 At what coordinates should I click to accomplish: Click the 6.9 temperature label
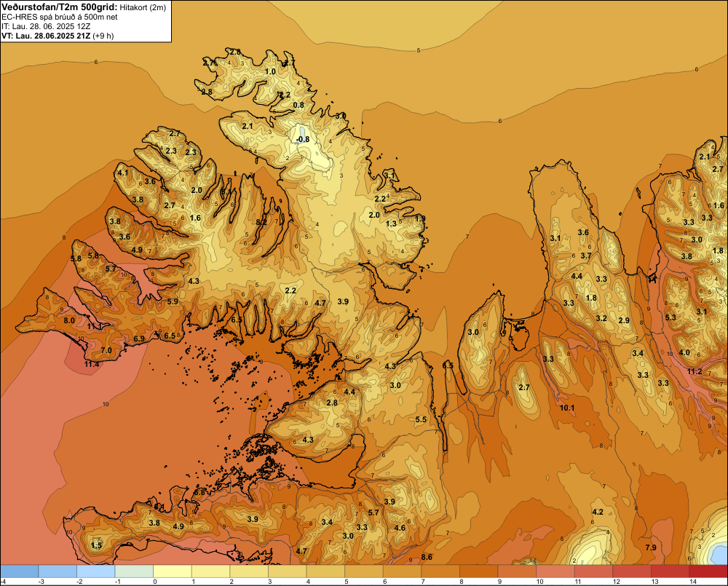tap(139, 339)
